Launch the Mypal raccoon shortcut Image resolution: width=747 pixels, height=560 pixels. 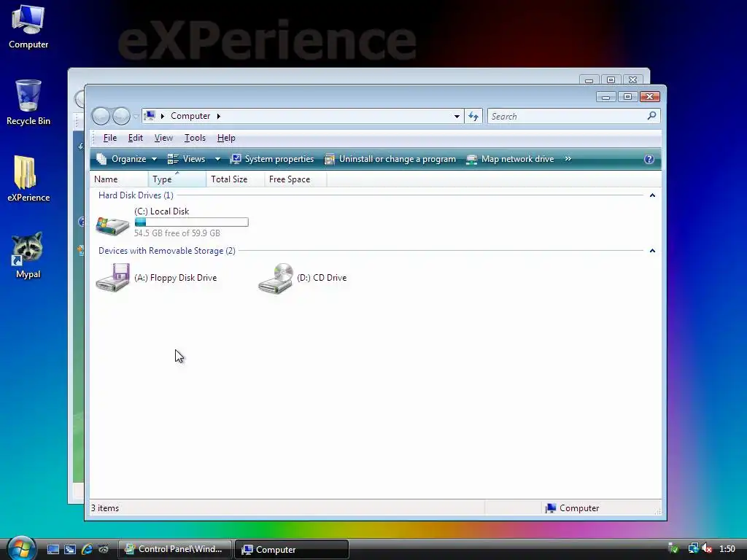[x=28, y=255]
